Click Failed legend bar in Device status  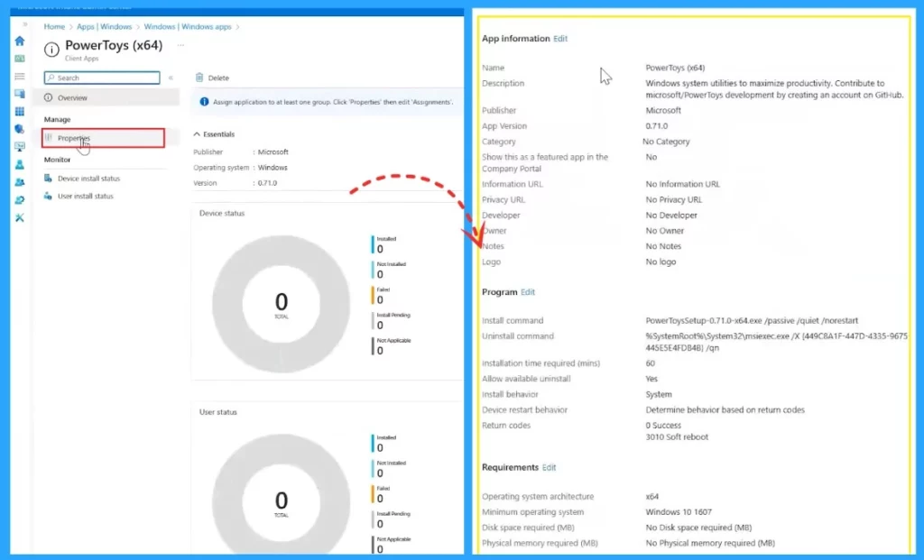pyautogui.click(x=373, y=295)
